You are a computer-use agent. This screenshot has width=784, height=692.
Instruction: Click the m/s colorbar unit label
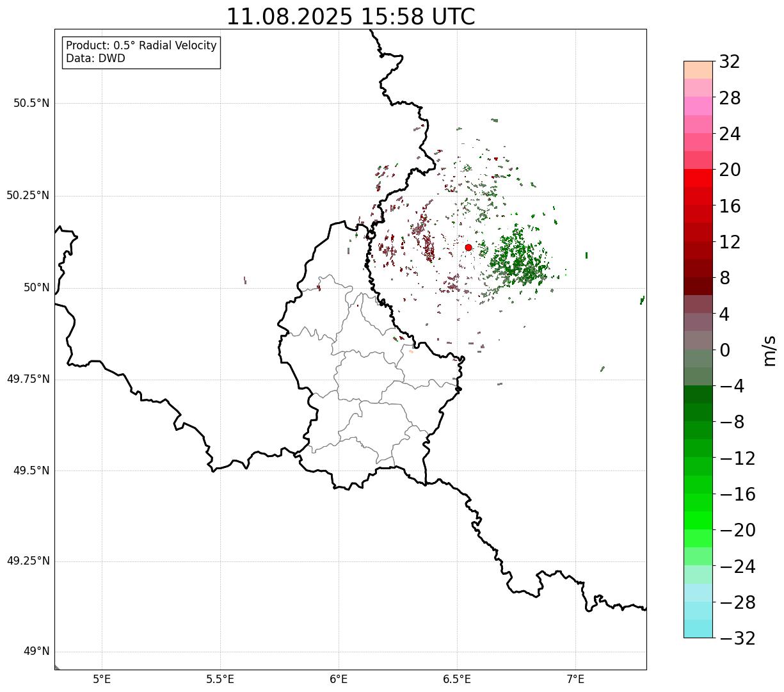pos(769,350)
